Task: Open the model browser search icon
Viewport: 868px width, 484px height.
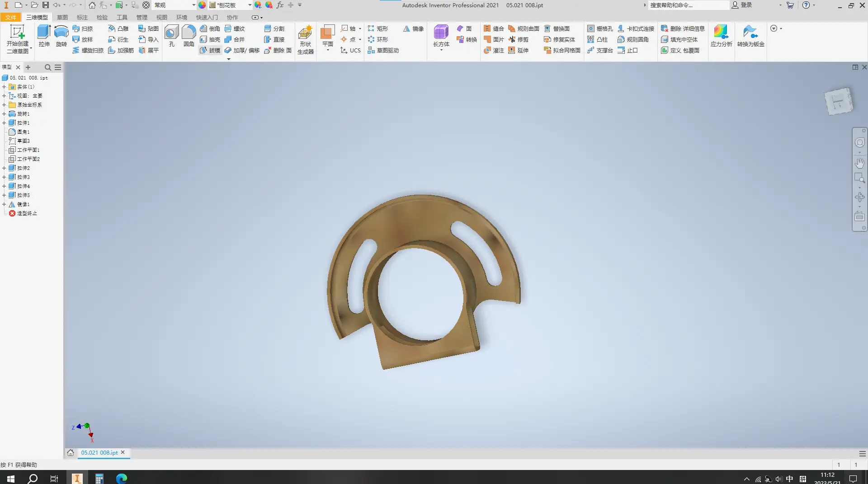Action: (47, 67)
